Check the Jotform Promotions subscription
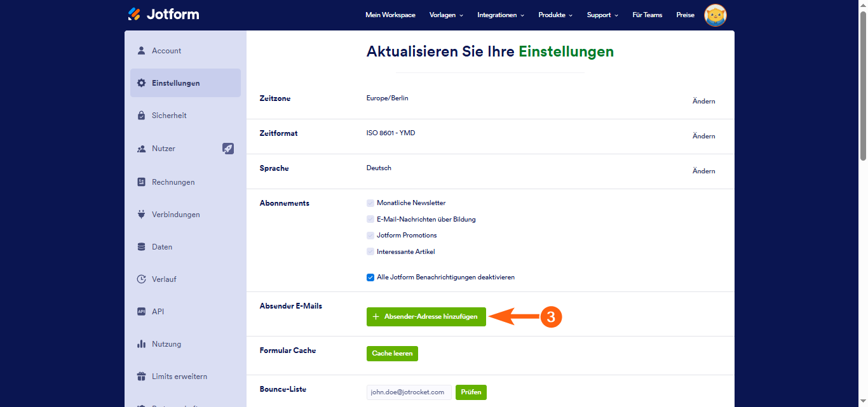The height and width of the screenshot is (407, 868). [x=370, y=235]
